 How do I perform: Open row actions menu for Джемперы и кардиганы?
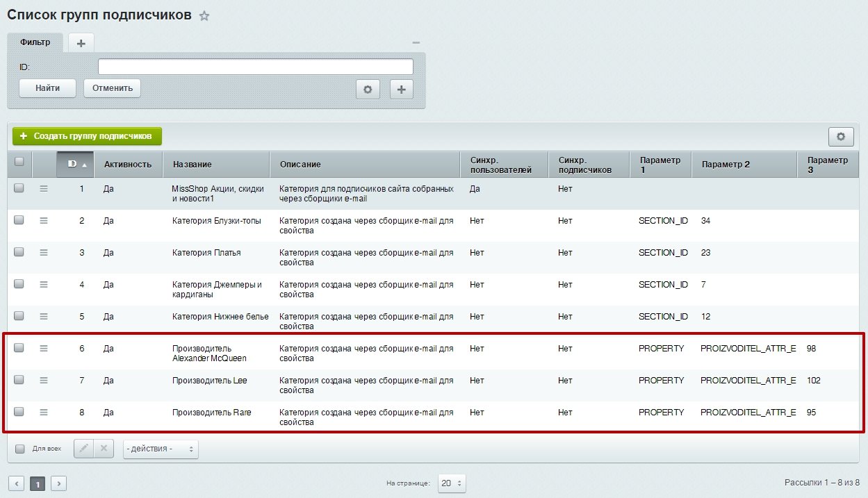(x=44, y=284)
